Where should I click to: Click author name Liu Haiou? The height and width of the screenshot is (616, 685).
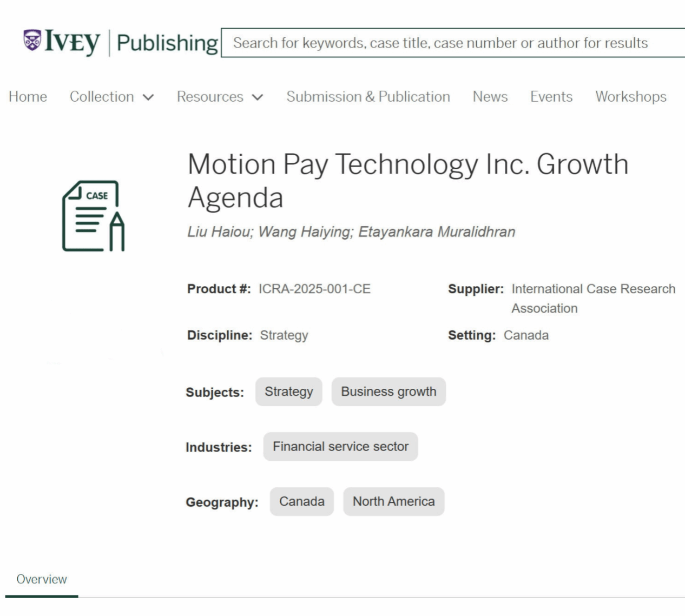[x=219, y=232]
